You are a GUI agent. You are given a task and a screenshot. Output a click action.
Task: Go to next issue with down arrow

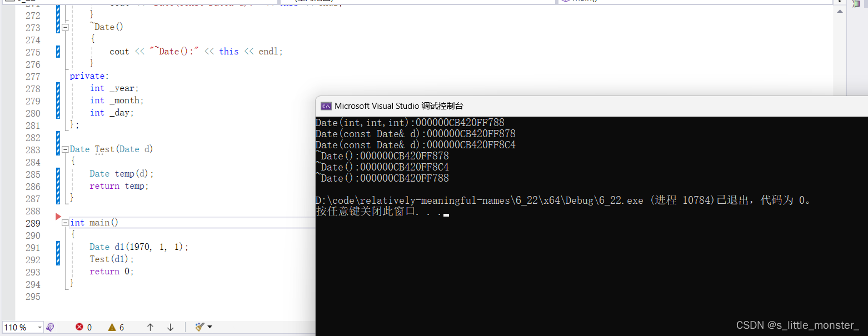pos(171,327)
